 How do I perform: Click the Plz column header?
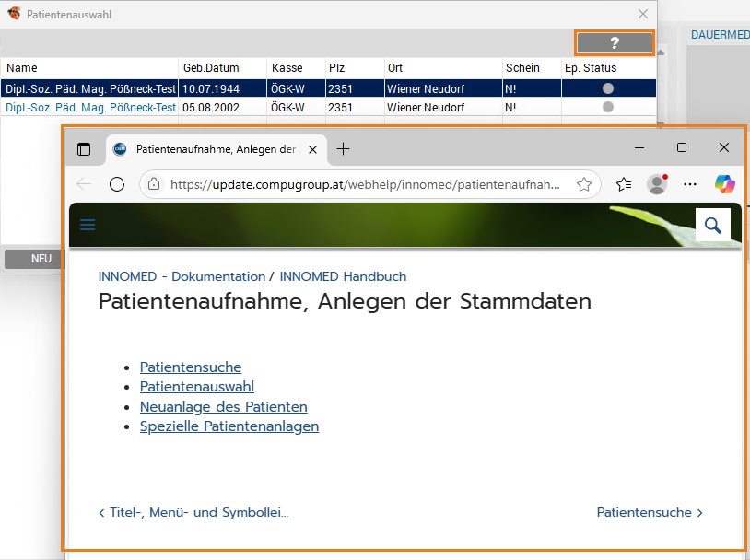tap(355, 68)
